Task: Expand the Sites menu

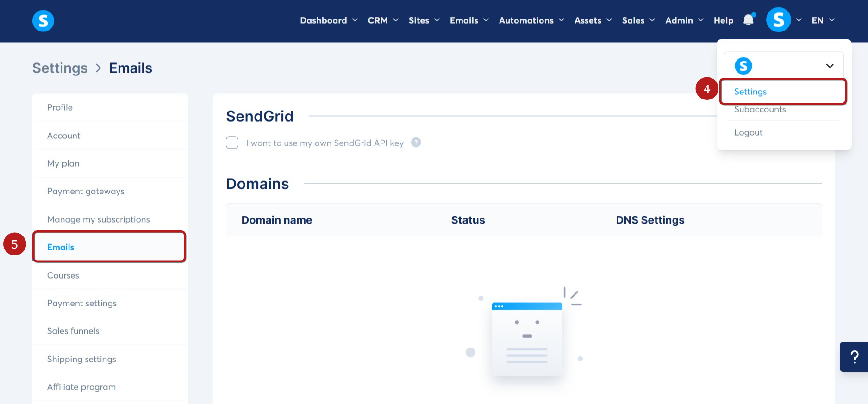Action: click(424, 20)
